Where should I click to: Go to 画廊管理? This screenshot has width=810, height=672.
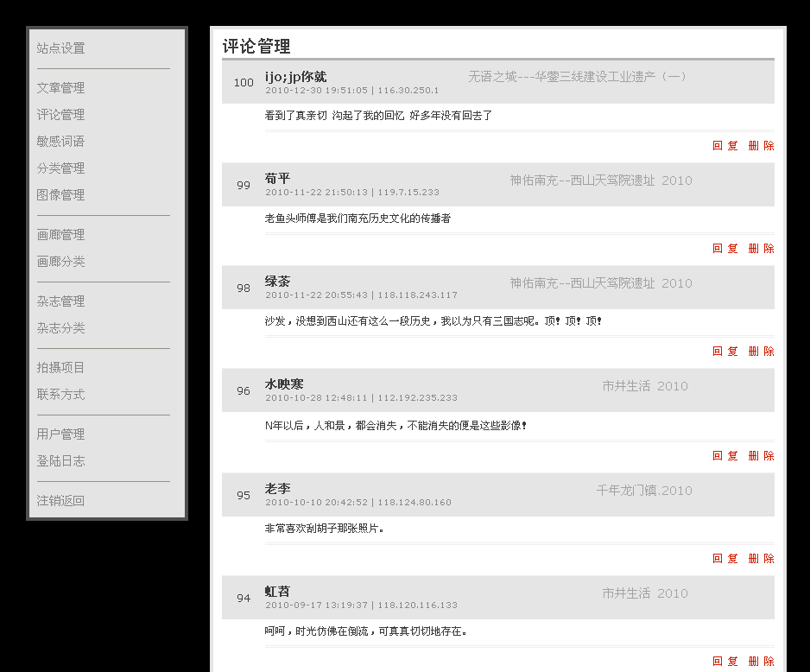click(60, 235)
